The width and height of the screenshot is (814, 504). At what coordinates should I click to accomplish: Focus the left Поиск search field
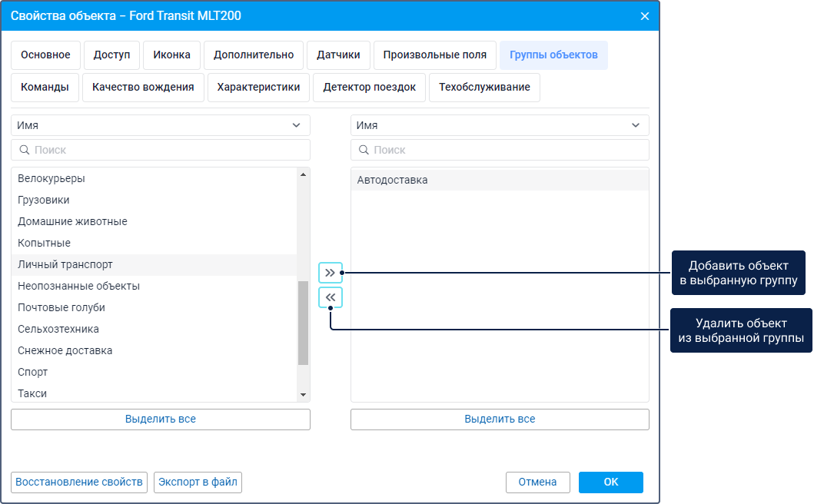click(160, 150)
